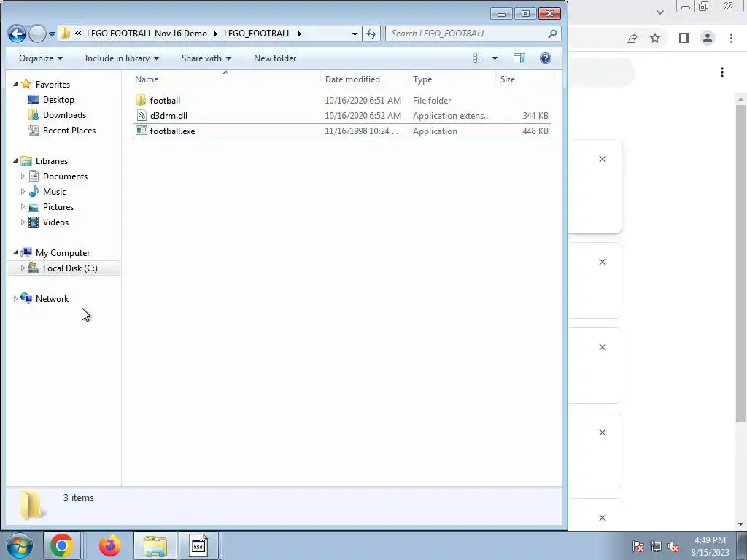
Task: Expand the Documents library
Action: (23, 176)
